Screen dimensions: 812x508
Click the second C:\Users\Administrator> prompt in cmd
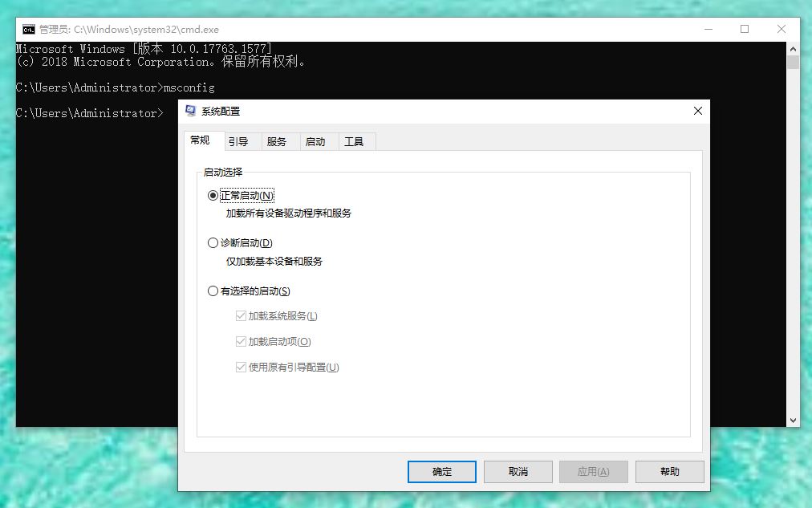point(90,113)
